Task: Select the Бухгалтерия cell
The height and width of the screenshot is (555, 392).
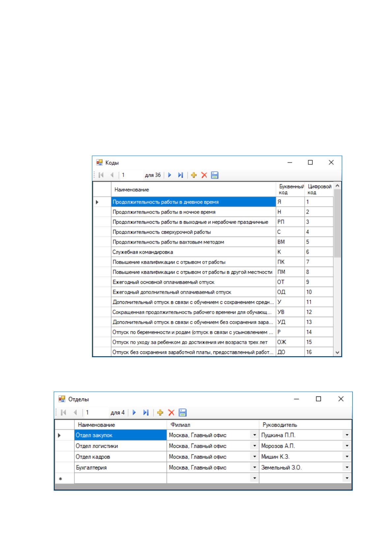Action: click(121, 467)
